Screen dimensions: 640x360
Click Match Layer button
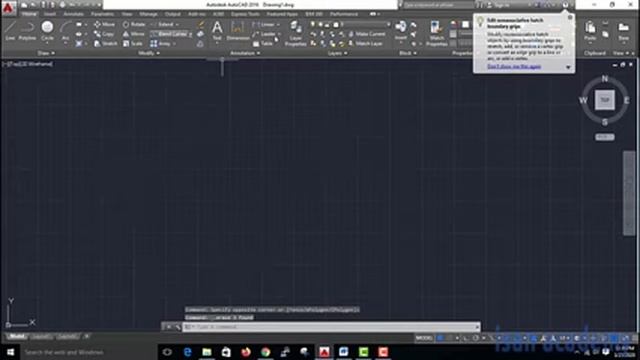[x=365, y=43]
